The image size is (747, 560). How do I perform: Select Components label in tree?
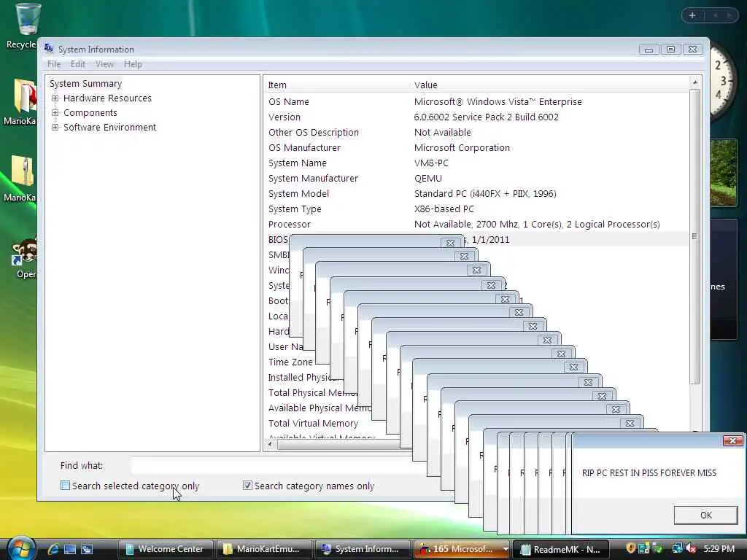point(90,113)
